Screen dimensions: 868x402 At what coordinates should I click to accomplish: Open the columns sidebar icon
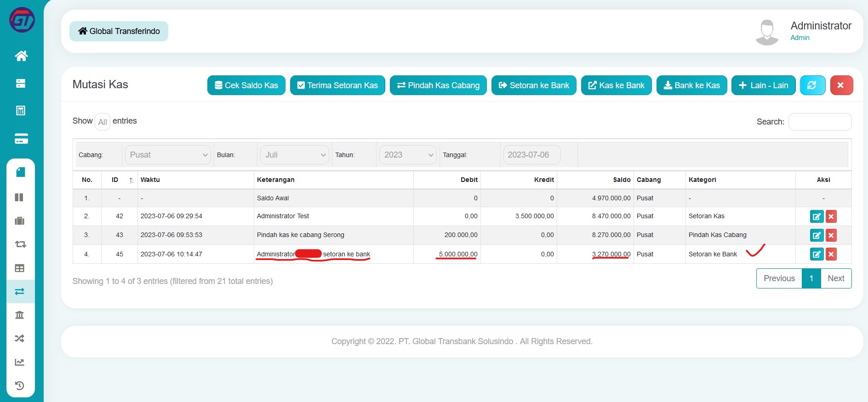[x=19, y=197]
